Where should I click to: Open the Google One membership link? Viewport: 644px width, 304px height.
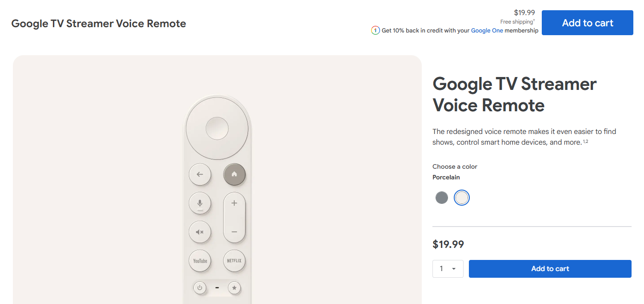coord(487,31)
